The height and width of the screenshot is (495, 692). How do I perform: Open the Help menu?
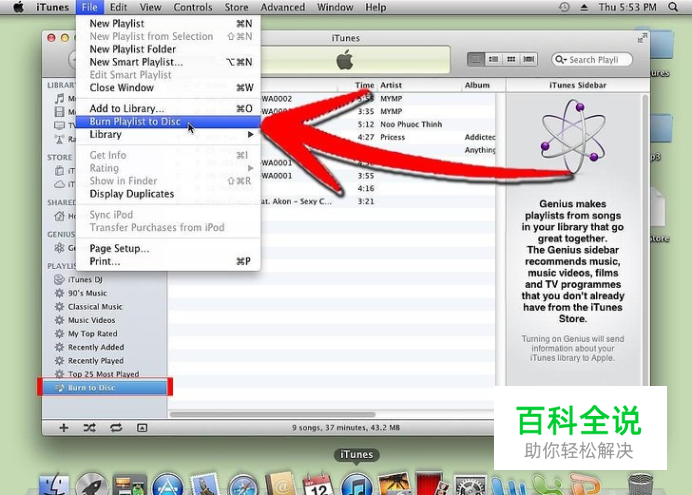tap(376, 7)
